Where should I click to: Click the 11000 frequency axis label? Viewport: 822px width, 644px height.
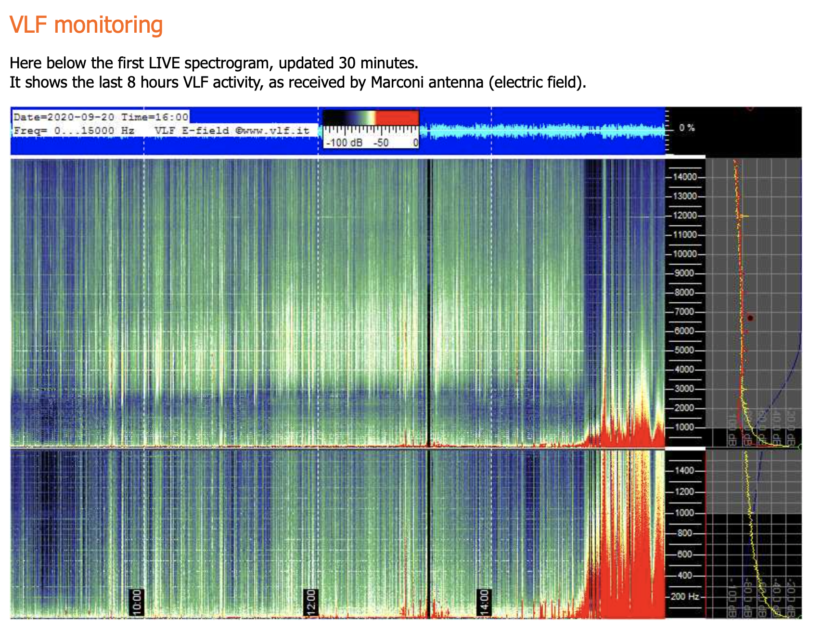pyautogui.click(x=684, y=235)
